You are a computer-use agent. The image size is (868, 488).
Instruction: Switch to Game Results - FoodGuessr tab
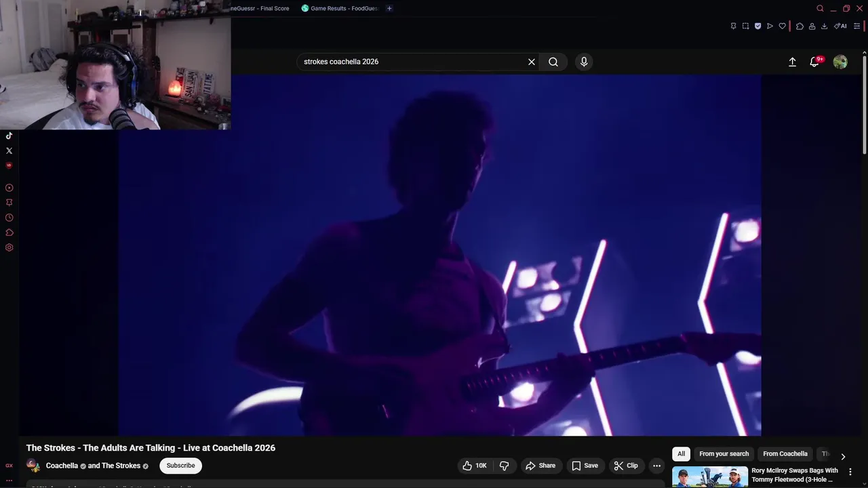340,8
